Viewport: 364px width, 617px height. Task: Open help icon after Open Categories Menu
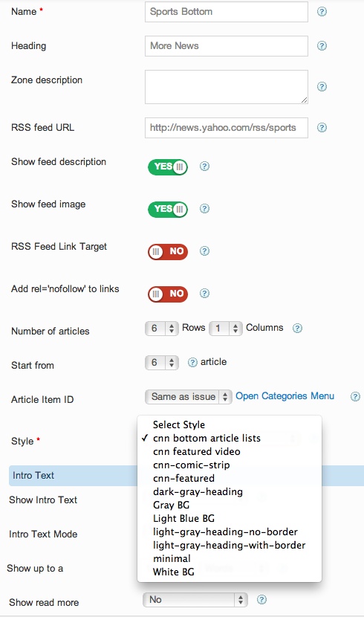(355, 397)
